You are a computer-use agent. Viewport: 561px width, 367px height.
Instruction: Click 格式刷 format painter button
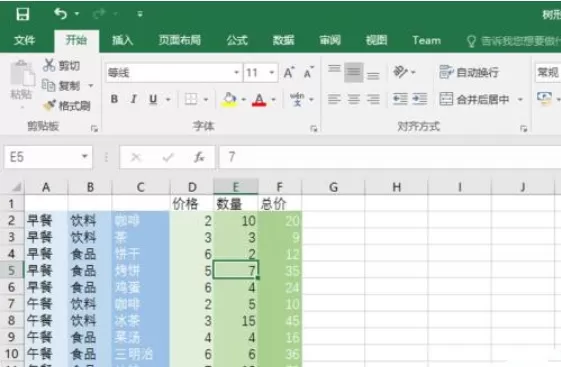[x=67, y=106]
